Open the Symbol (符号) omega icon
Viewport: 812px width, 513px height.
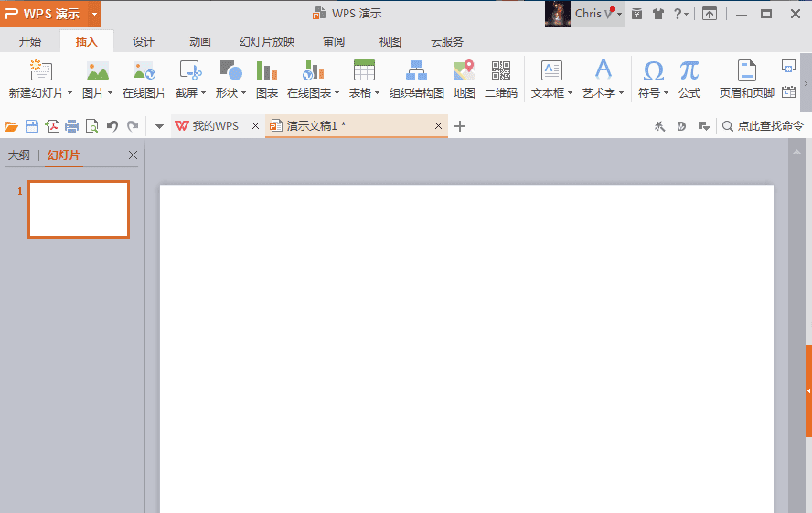coord(653,70)
